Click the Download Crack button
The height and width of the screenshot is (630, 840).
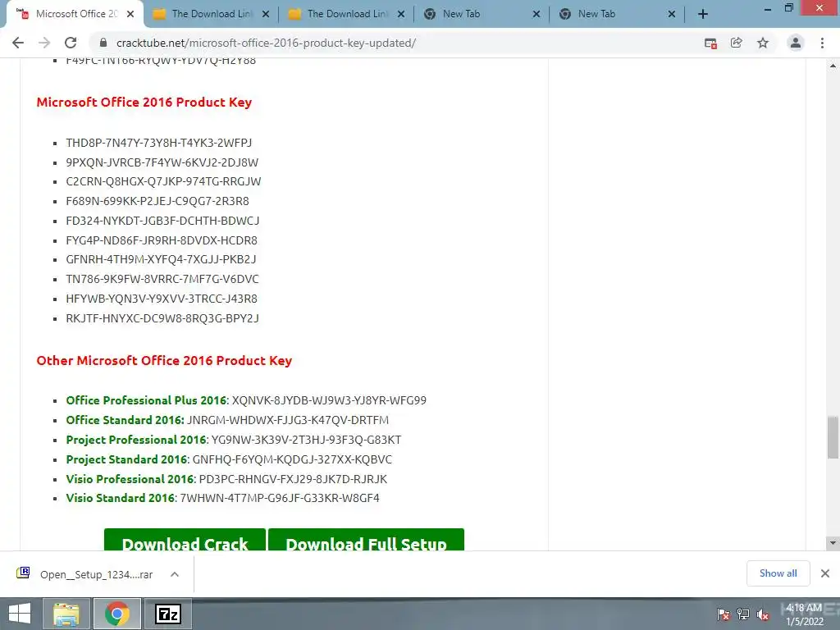point(185,540)
